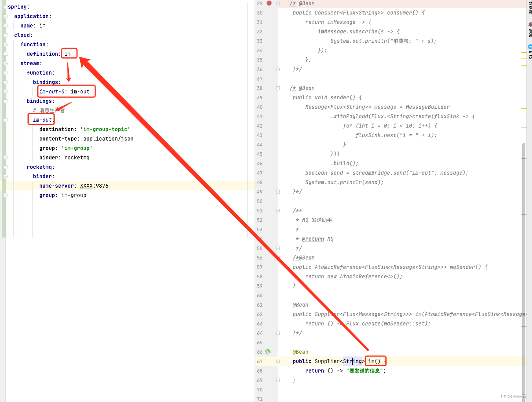Image resolution: width=532 pixels, height=402 pixels.
Task: Click the 'im-out-0' binding key
Action: tap(52, 91)
